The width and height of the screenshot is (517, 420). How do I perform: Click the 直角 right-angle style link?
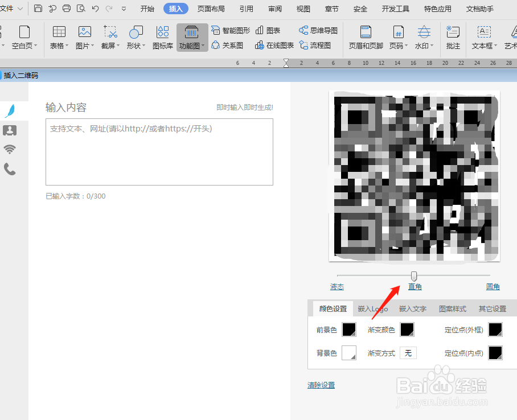(415, 287)
